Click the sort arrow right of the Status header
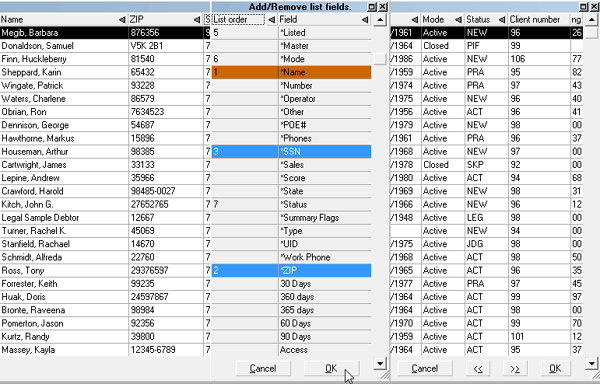The width and height of the screenshot is (600, 384). click(502, 20)
